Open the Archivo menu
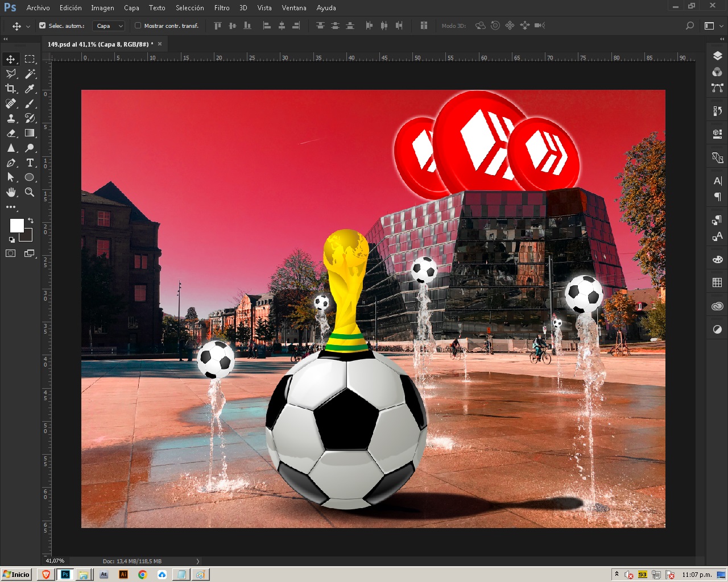Viewport: 728px width, 582px height. [x=38, y=8]
